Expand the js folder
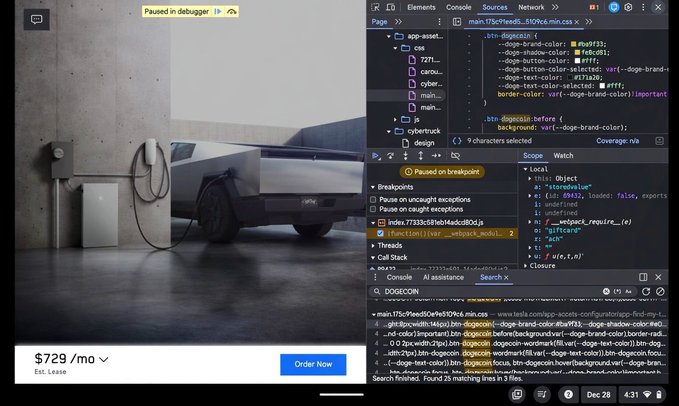Image resolution: width=679 pixels, height=406 pixels. (x=395, y=119)
